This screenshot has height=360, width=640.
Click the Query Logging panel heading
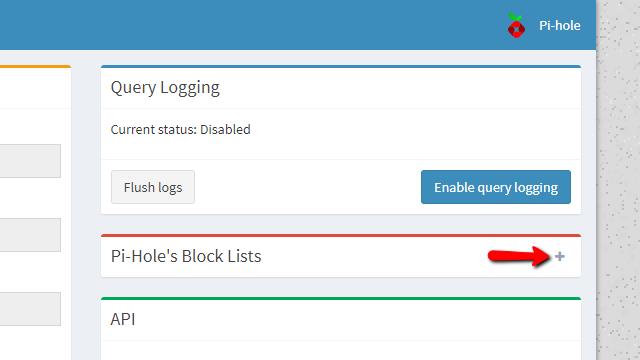165,87
